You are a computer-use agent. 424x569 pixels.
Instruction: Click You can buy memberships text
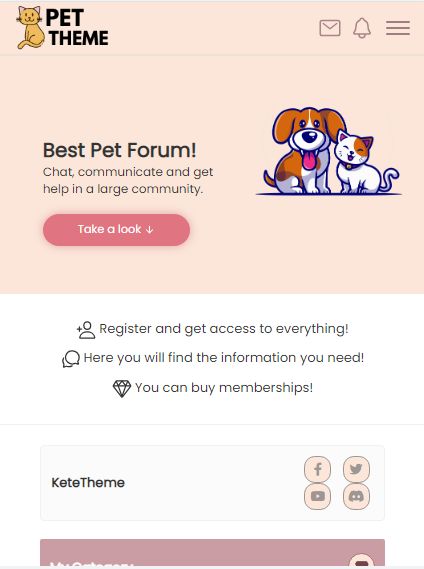click(224, 388)
